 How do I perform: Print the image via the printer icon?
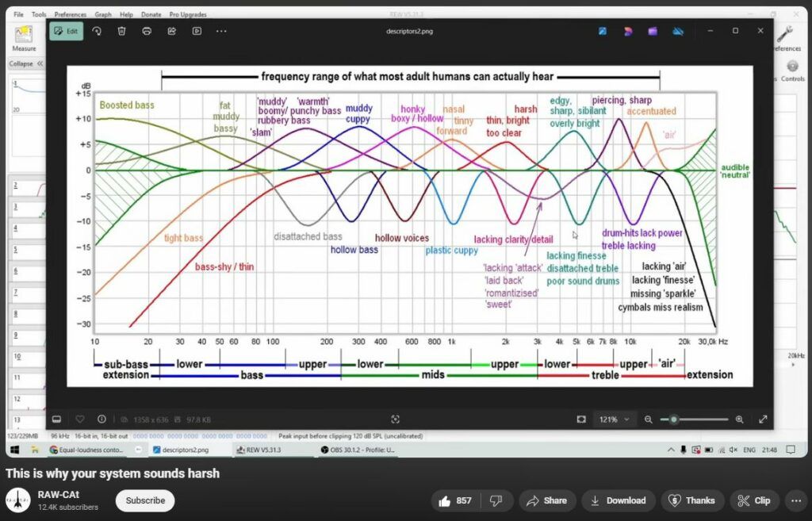(x=147, y=31)
